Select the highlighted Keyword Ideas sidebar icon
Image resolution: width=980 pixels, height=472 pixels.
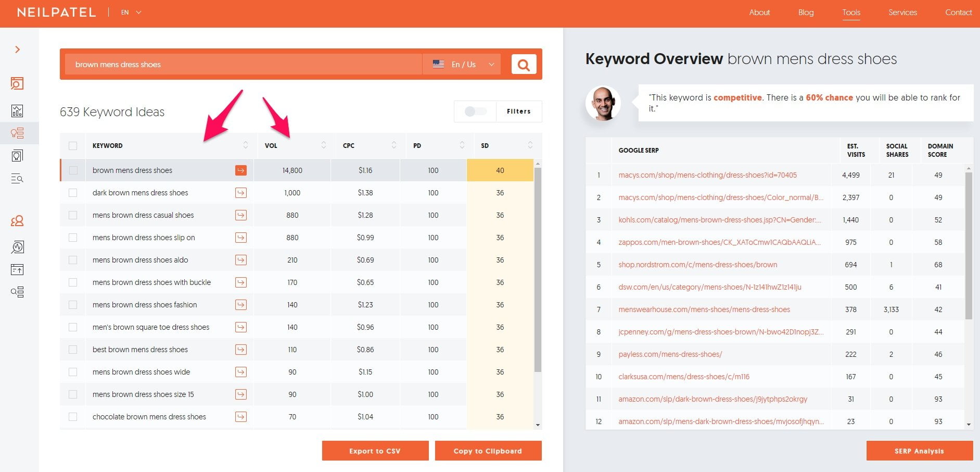17,133
